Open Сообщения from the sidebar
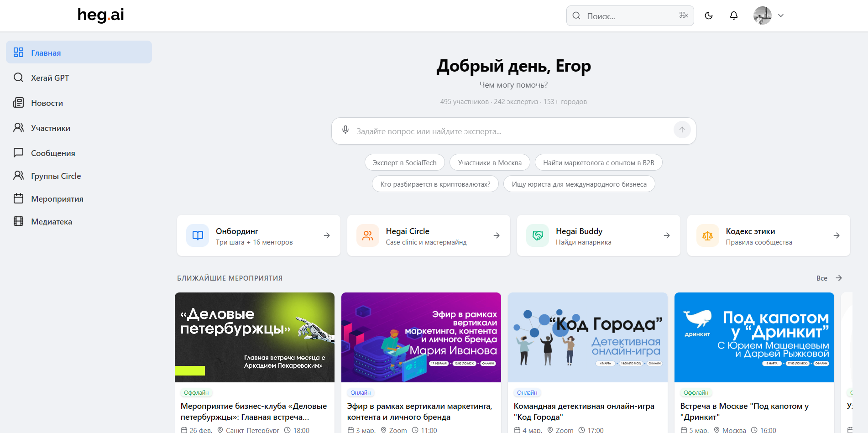 [x=52, y=153]
